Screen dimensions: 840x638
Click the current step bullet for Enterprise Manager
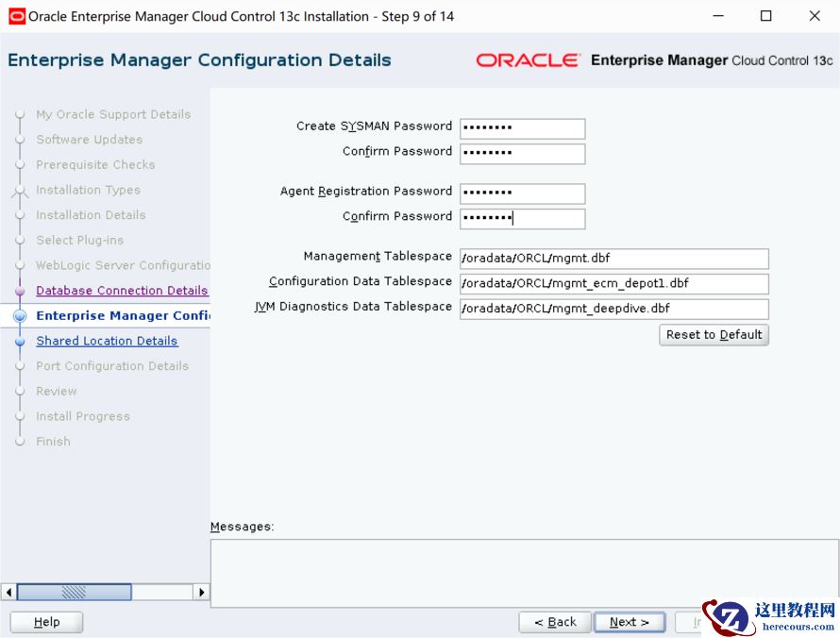click(x=20, y=316)
